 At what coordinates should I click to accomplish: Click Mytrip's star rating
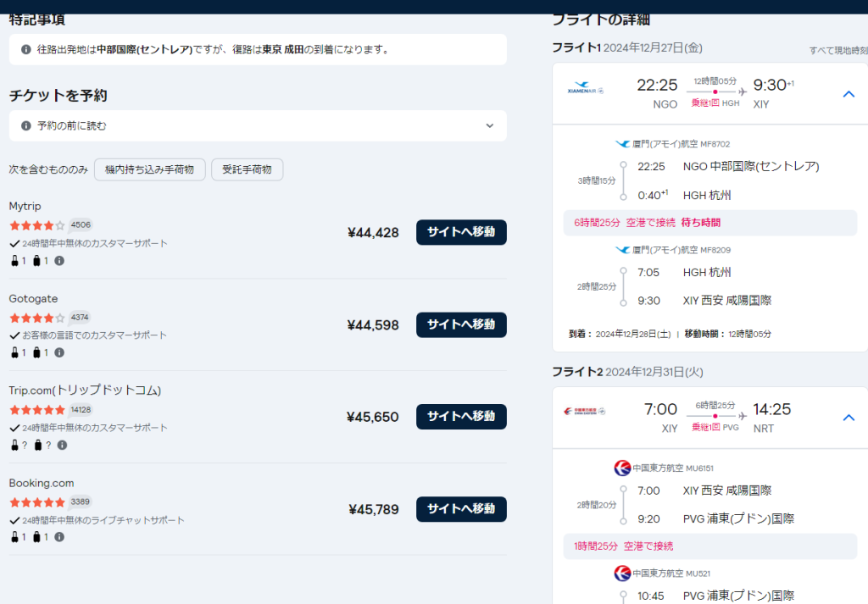(x=36, y=225)
